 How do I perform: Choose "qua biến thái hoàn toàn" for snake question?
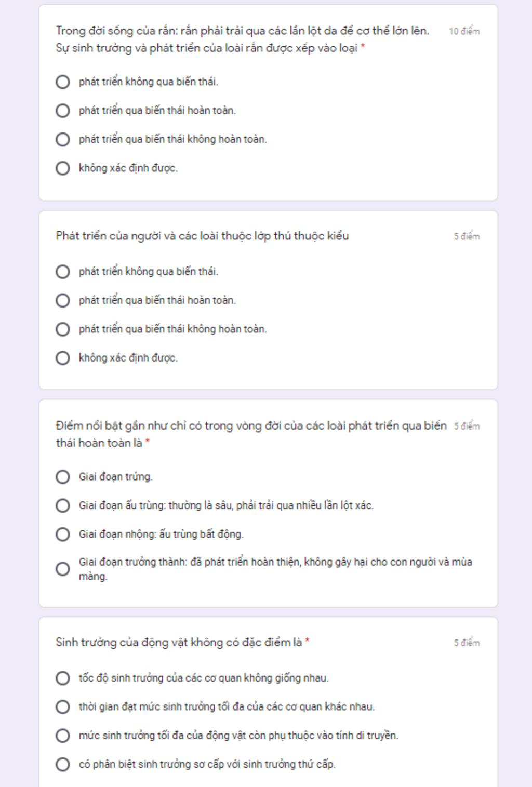[x=63, y=111]
